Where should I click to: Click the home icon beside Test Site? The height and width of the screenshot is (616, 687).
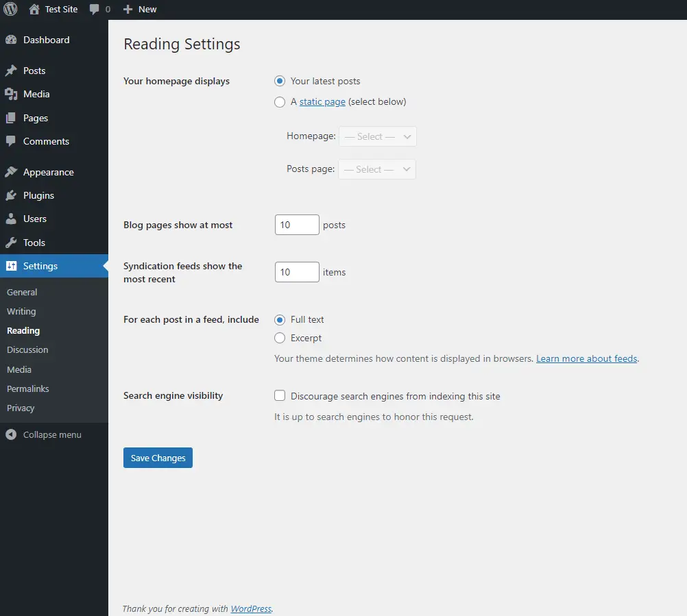coord(34,9)
